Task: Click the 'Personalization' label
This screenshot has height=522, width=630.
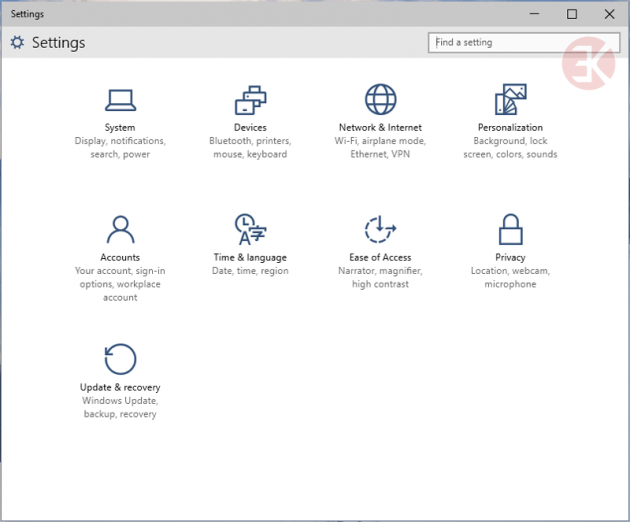Action: pyautogui.click(x=510, y=127)
